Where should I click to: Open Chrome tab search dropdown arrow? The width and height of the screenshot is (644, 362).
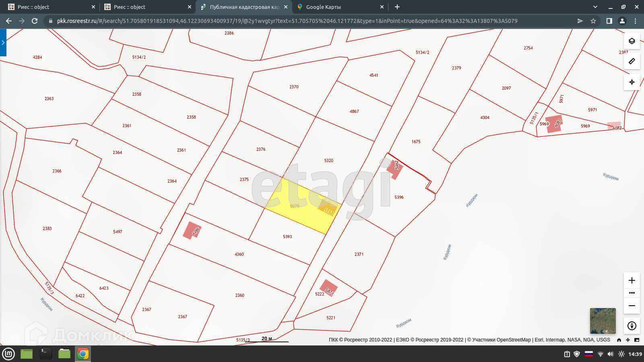(x=595, y=7)
